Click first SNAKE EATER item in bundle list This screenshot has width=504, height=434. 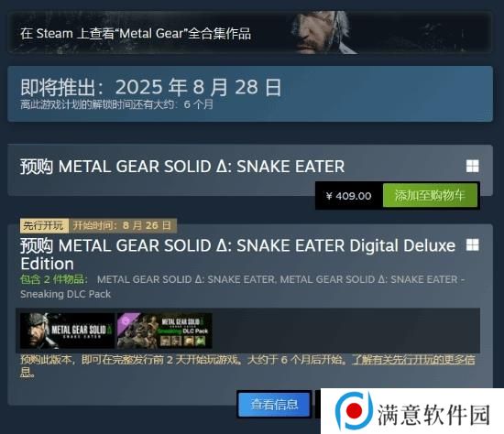(x=186, y=279)
